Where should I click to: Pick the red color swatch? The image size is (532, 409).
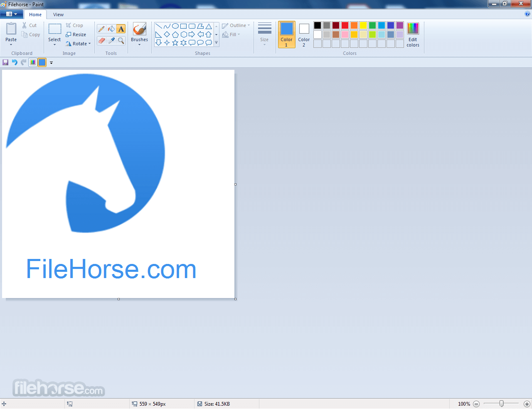point(345,25)
